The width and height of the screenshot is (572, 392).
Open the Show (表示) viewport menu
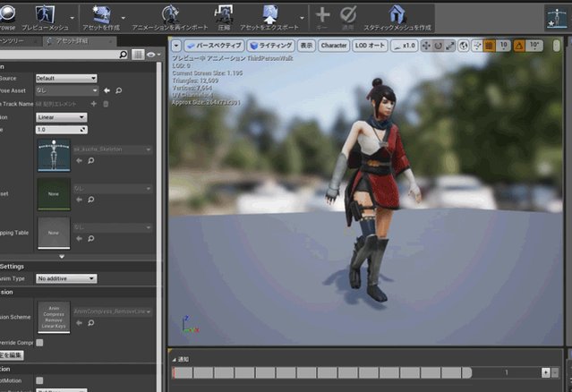point(306,46)
